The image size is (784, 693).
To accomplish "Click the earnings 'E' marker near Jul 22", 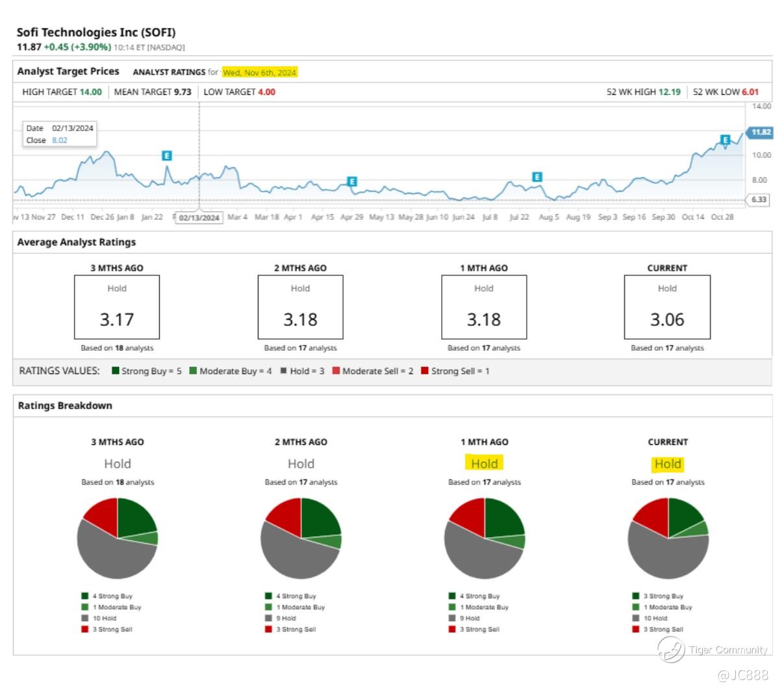I will tap(537, 177).
